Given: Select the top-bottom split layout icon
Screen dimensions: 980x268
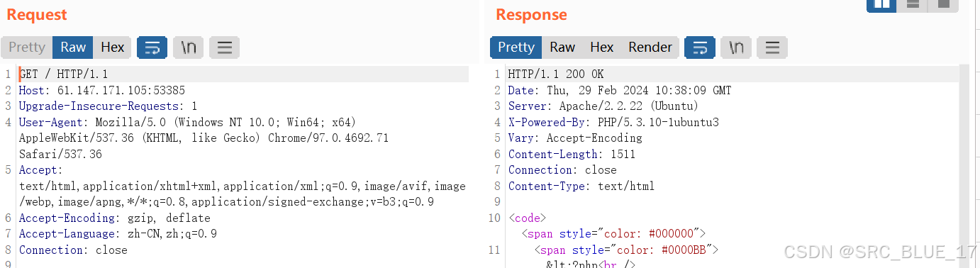Looking at the screenshot, I should click(913, 4).
